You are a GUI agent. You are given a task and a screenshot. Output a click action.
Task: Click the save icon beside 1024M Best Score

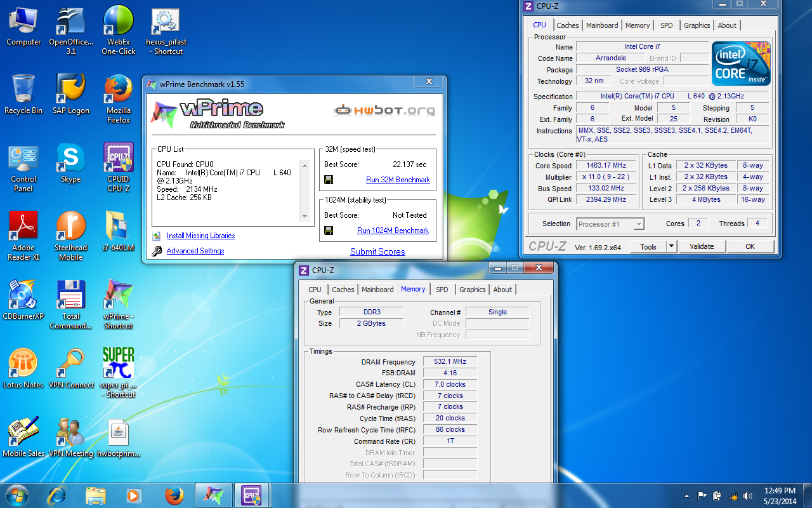[329, 231]
